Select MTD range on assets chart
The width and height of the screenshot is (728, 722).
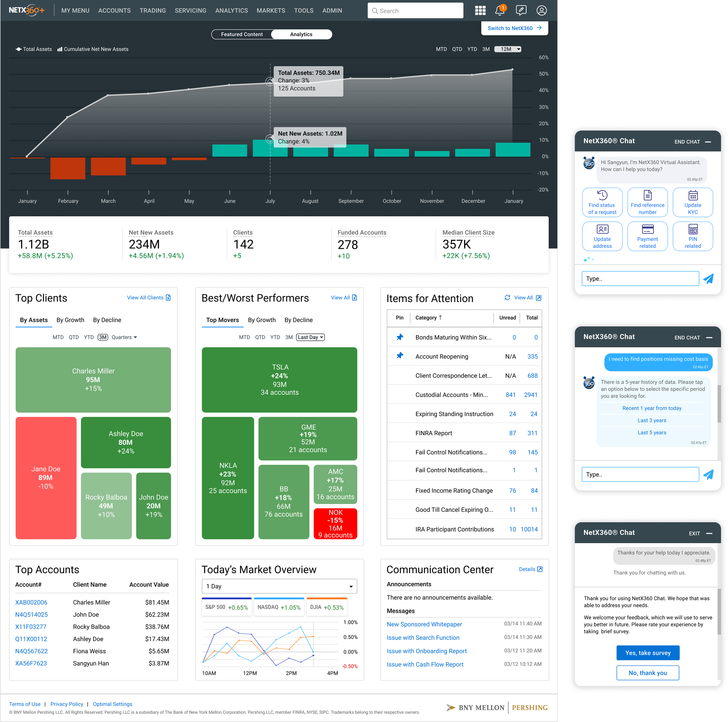click(x=441, y=49)
